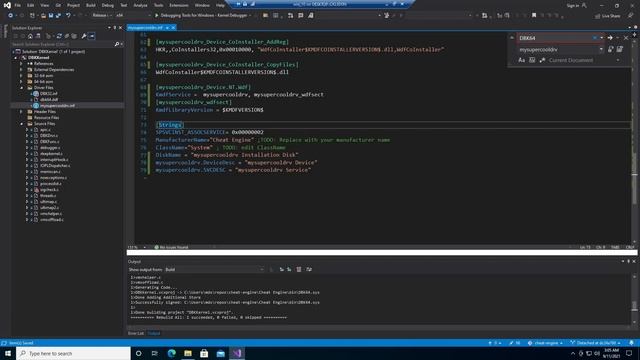Collapse the DBKKernel project node
Screen dimensions: 640x360
pos(16,58)
